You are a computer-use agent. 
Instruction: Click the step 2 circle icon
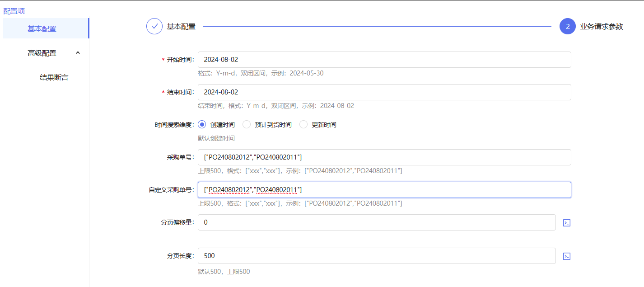567,26
